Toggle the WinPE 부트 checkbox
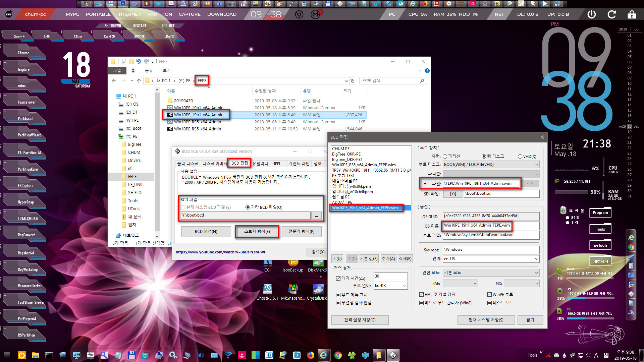This screenshot has height=362, width=644. coord(489,294)
